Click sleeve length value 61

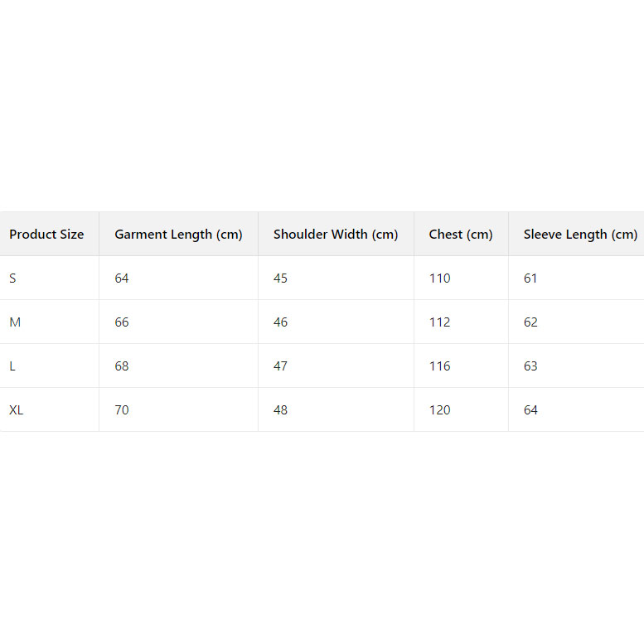pyautogui.click(x=530, y=278)
